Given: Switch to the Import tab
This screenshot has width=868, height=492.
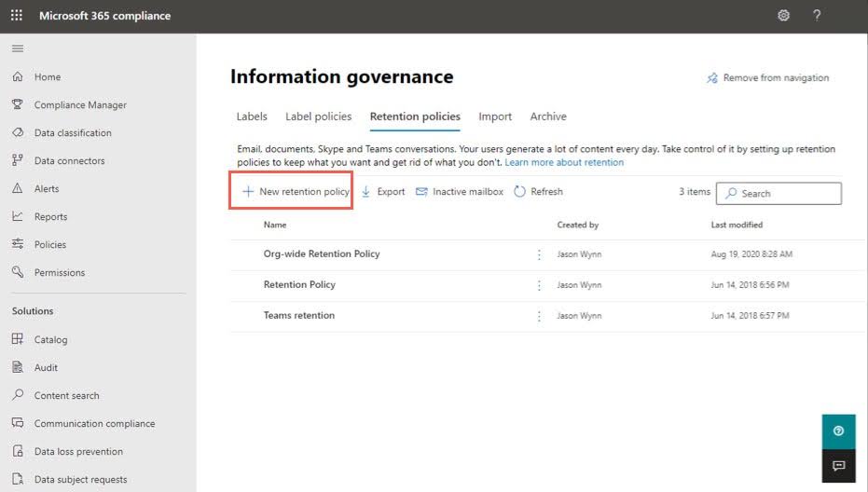Looking at the screenshot, I should coord(495,116).
